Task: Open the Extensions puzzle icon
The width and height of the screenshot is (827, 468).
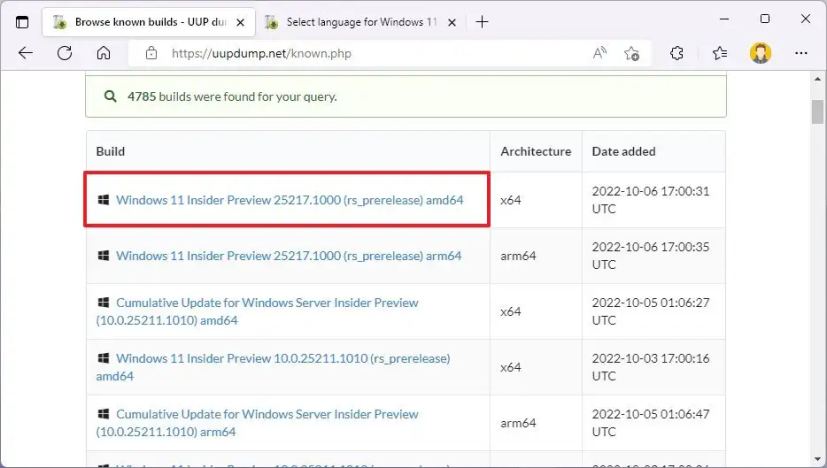Action: click(677, 53)
